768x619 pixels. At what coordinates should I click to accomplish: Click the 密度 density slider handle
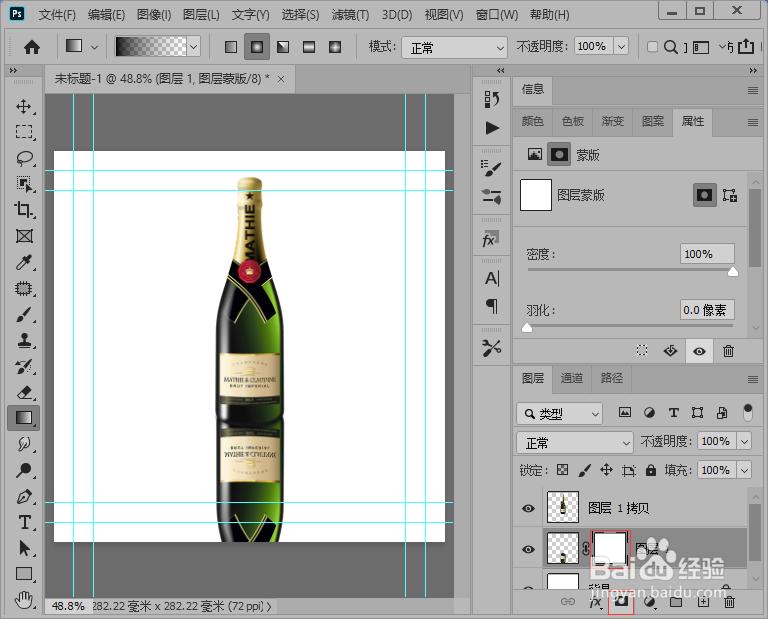pos(733,272)
